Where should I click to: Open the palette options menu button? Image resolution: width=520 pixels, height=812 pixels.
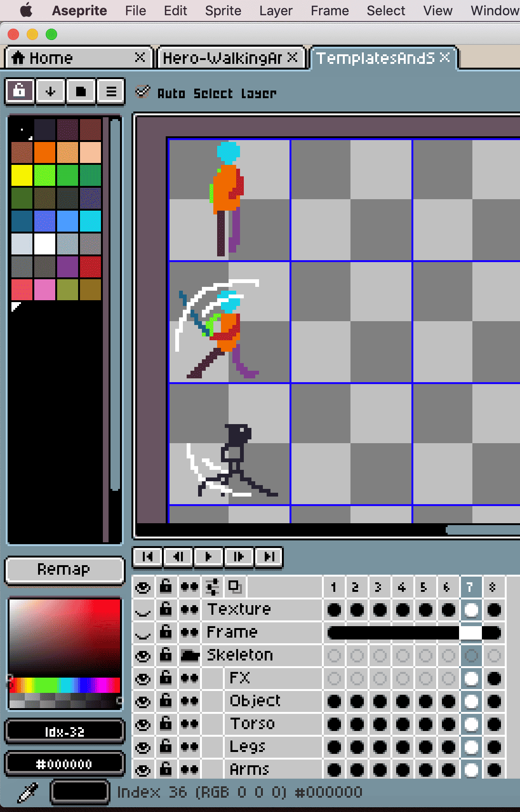111,91
